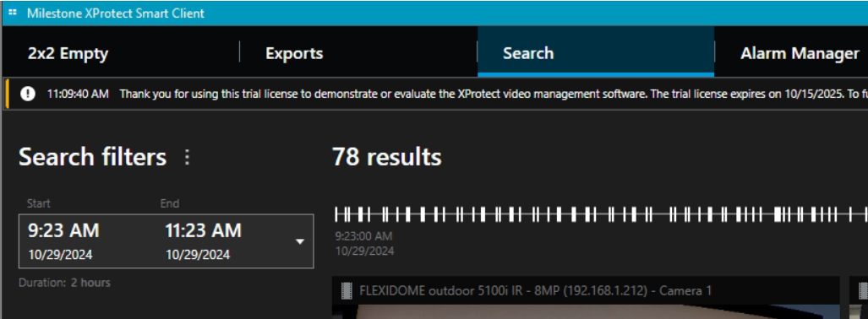Select the 9:23 AM start time
Viewport: 868px width, 319px height.
63,230
